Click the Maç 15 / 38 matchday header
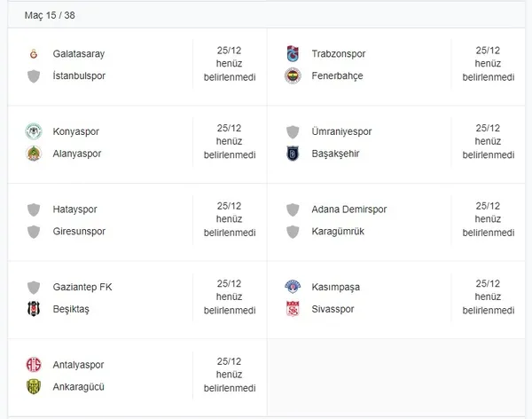532x419 pixels. tap(50, 16)
